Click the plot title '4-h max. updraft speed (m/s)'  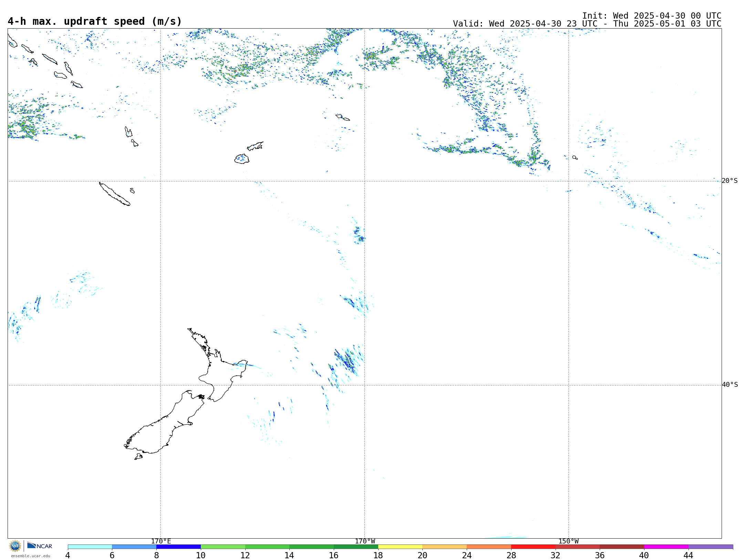pos(95,21)
